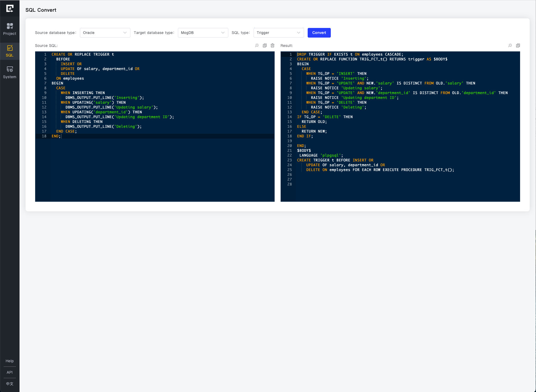Format the converted Result SQL
Screen dimensions: 536x392
[x=510, y=45]
